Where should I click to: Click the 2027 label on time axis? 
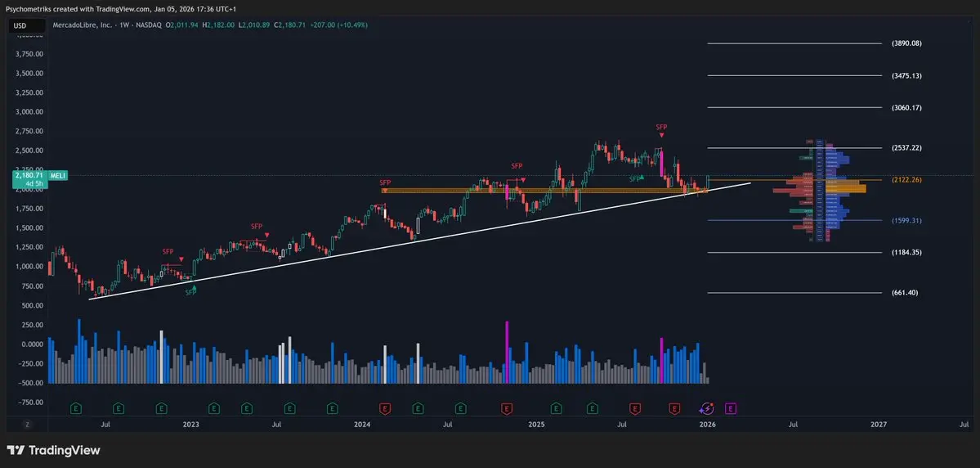(878, 424)
